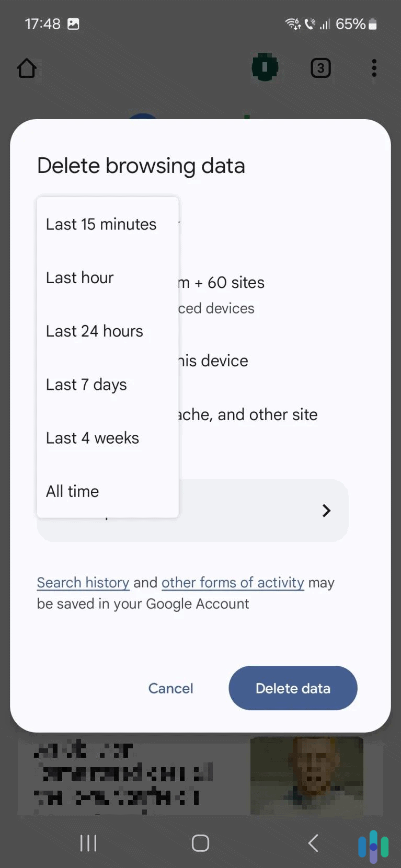
Task: Tap the recents button in navigation bar
Action: (x=88, y=842)
